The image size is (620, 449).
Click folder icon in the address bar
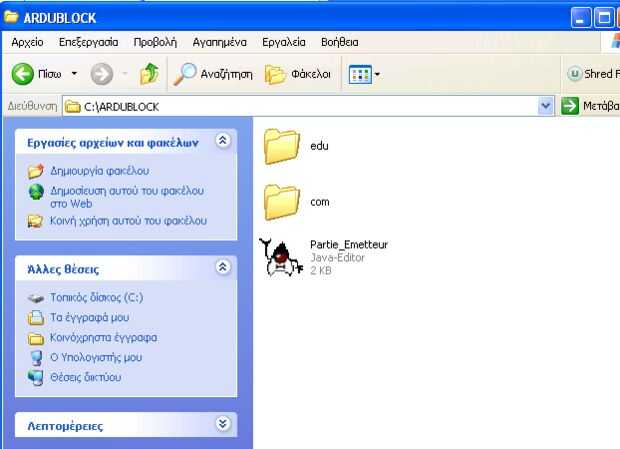(72, 107)
